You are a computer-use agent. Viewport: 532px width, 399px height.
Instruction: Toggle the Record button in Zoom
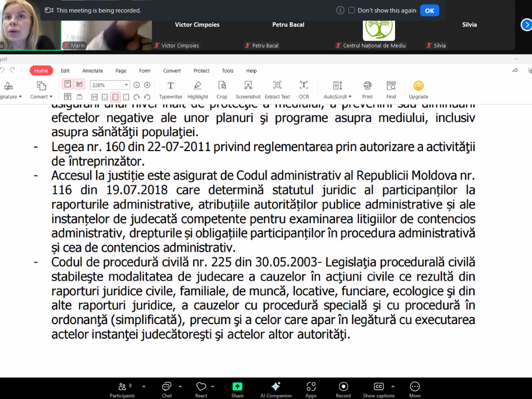(343, 389)
